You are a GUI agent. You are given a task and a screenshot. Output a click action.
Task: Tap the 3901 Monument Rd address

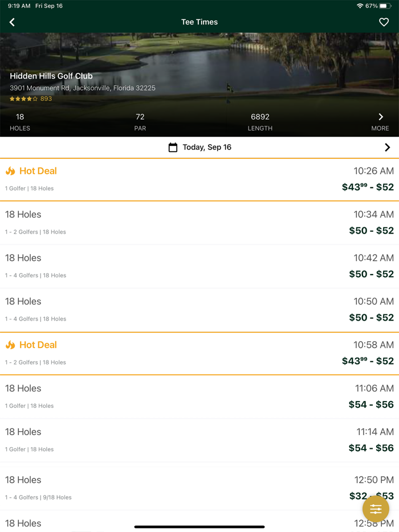[x=83, y=88]
